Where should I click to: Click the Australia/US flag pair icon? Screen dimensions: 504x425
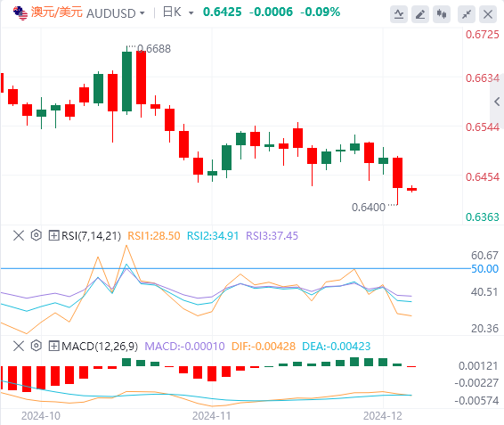(20, 13)
